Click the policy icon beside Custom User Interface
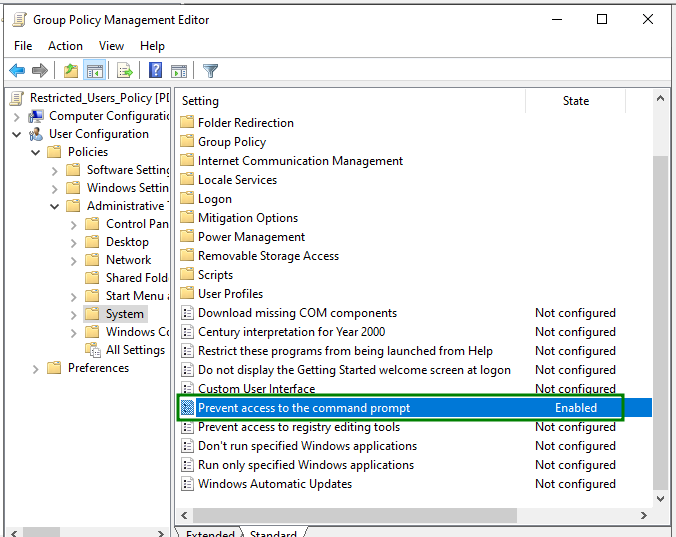The image size is (676, 537). 187,389
